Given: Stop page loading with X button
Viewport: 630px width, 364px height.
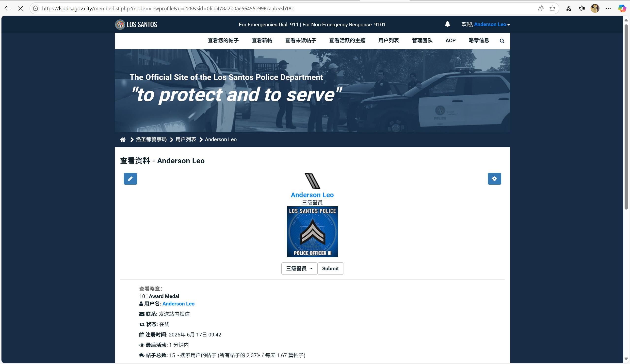Looking at the screenshot, I should (21, 9).
